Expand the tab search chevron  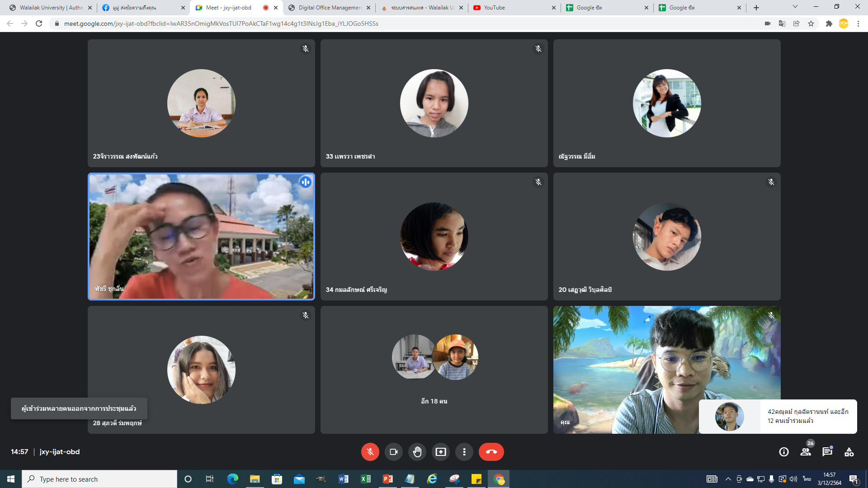[795, 7]
